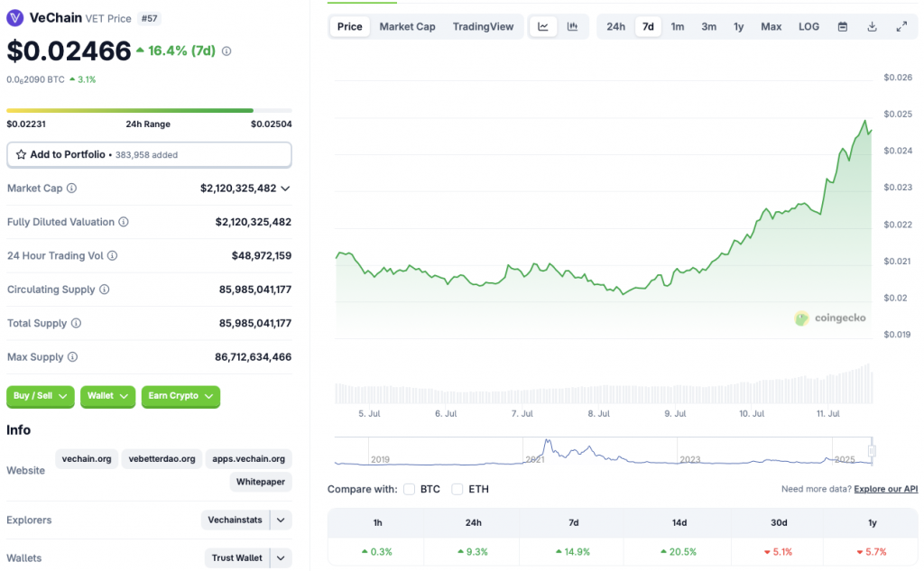Click Add to Portfolio button

pos(149,154)
